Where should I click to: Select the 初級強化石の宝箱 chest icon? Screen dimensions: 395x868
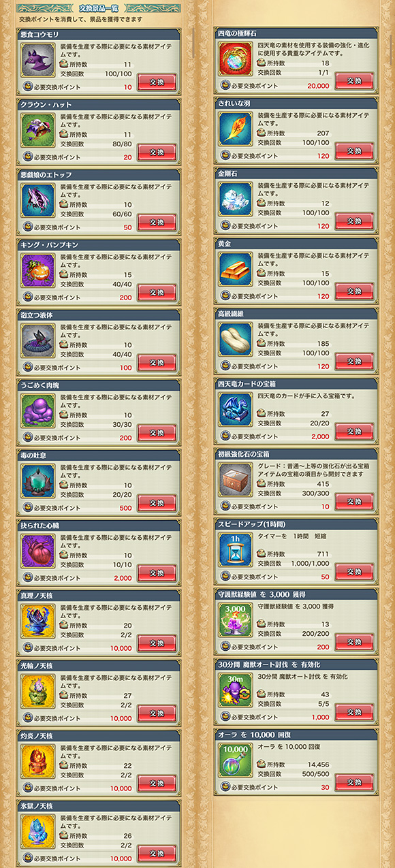(236, 479)
